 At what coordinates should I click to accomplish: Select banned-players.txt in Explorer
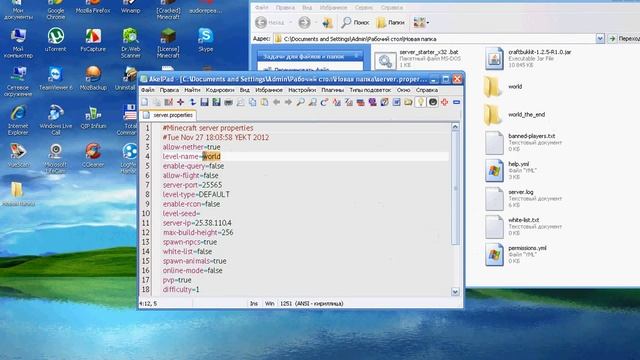click(524, 142)
